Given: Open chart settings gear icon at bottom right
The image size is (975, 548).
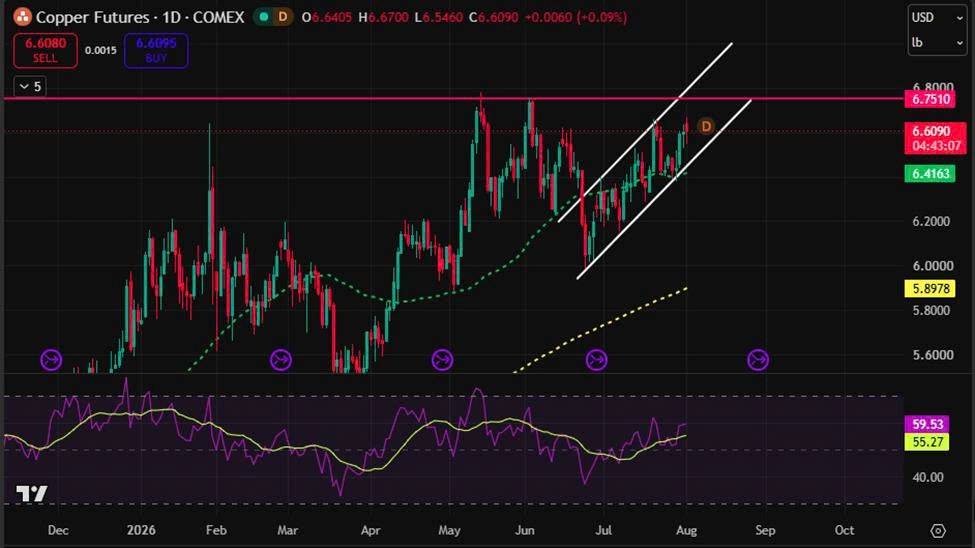Looking at the screenshot, I should pyautogui.click(x=938, y=531).
